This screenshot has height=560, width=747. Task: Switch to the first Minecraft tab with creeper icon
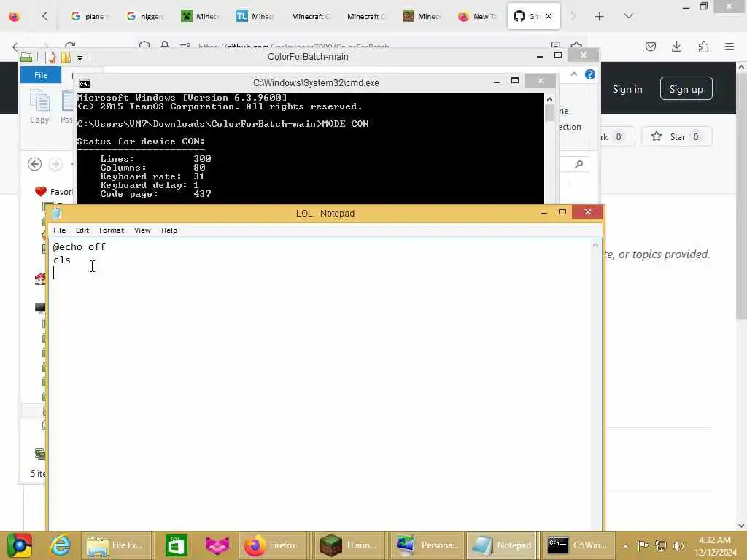(200, 17)
